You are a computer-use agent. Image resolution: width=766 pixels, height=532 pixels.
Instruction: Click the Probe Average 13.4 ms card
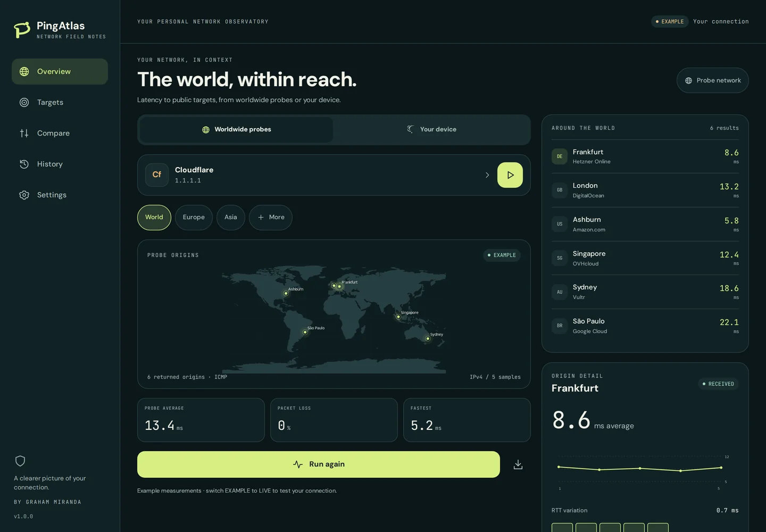[x=201, y=420]
